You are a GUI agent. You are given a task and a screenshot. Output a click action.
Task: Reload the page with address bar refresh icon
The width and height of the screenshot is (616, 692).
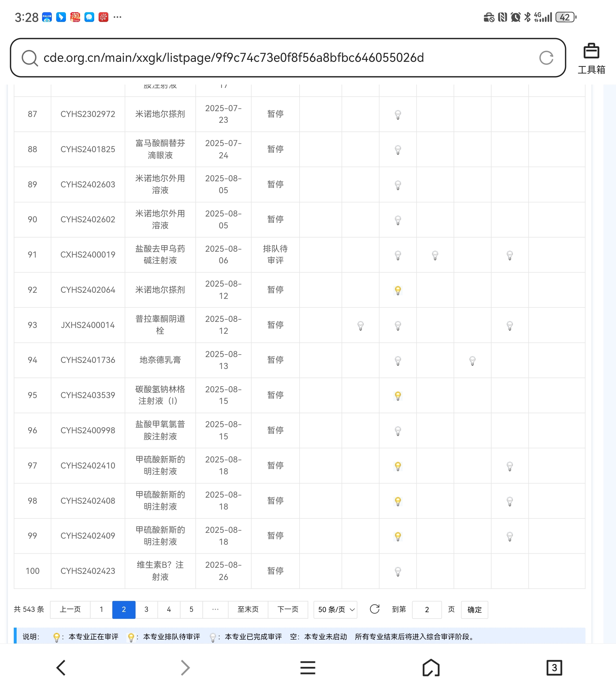(x=546, y=58)
